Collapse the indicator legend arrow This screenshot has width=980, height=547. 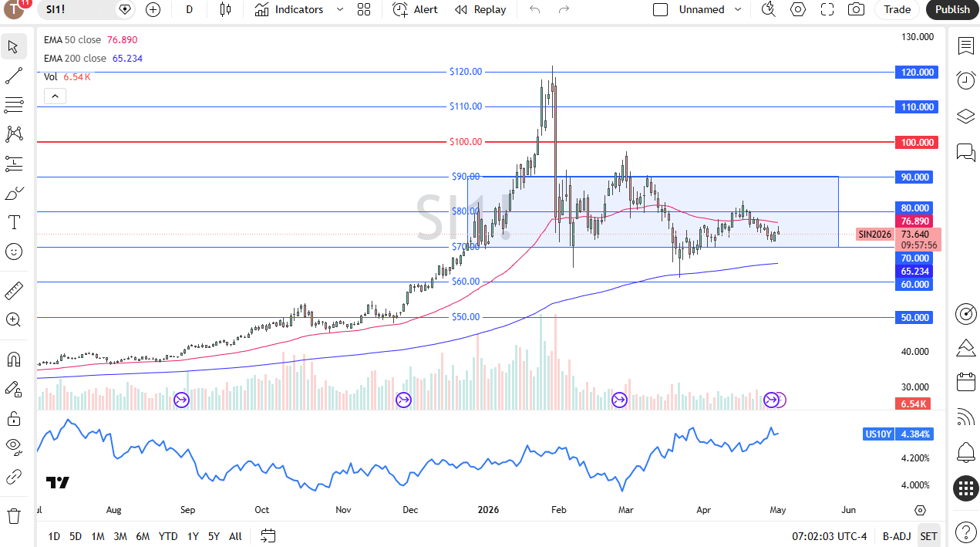click(55, 96)
